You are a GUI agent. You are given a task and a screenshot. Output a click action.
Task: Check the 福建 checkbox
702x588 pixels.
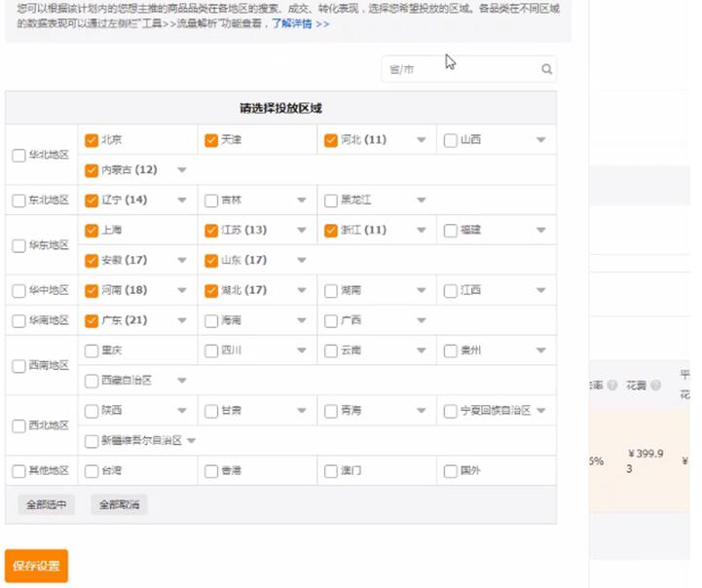pos(451,231)
